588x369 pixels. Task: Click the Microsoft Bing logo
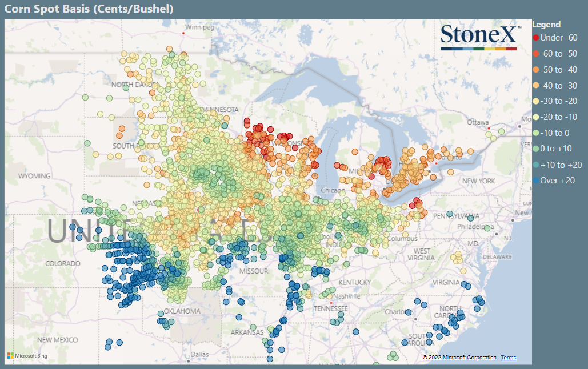pyautogui.click(x=27, y=355)
